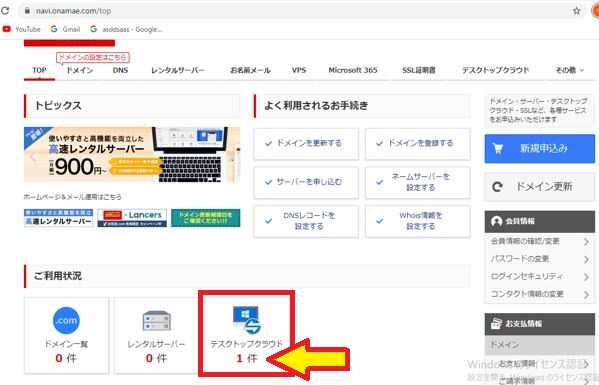The height and width of the screenshot is (385, 599).
Task: Click chevron next to パスワードの変更
Action: (x=586, y=259)
